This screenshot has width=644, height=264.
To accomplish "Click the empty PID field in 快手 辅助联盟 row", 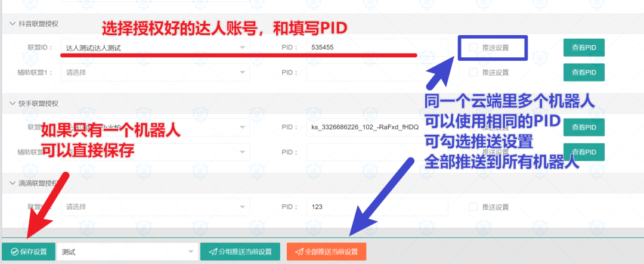I will [377, 152].
